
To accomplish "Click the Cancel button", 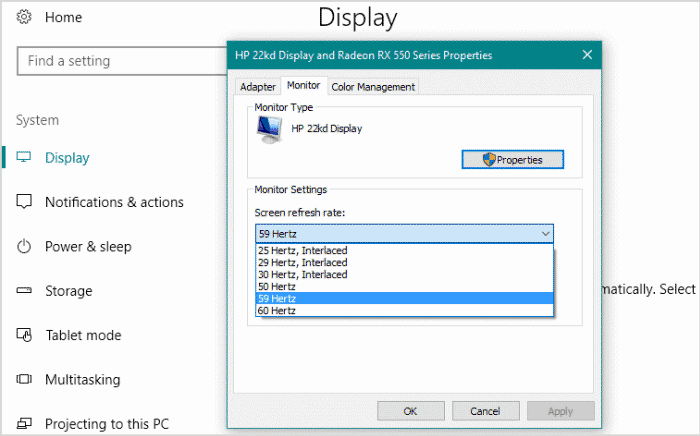I will [486, 411].
